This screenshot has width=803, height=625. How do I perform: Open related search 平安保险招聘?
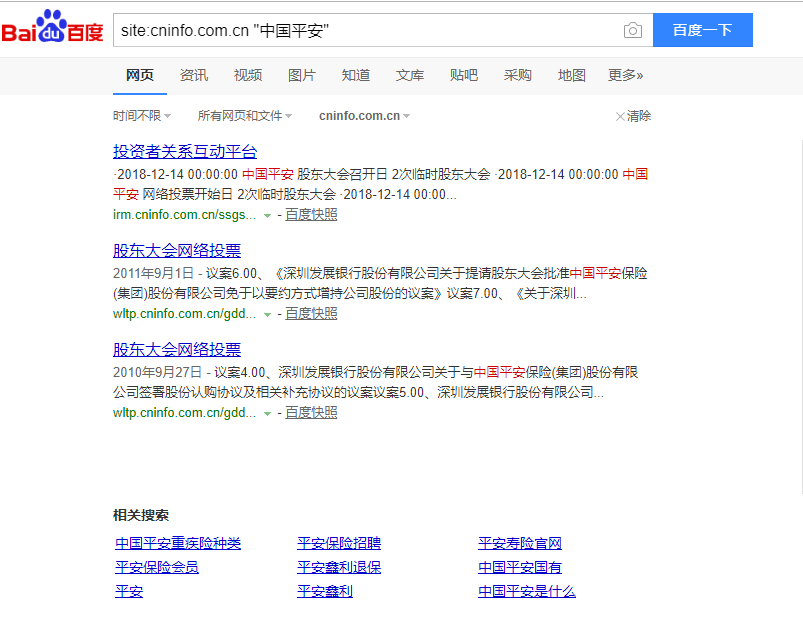[339, 543]
